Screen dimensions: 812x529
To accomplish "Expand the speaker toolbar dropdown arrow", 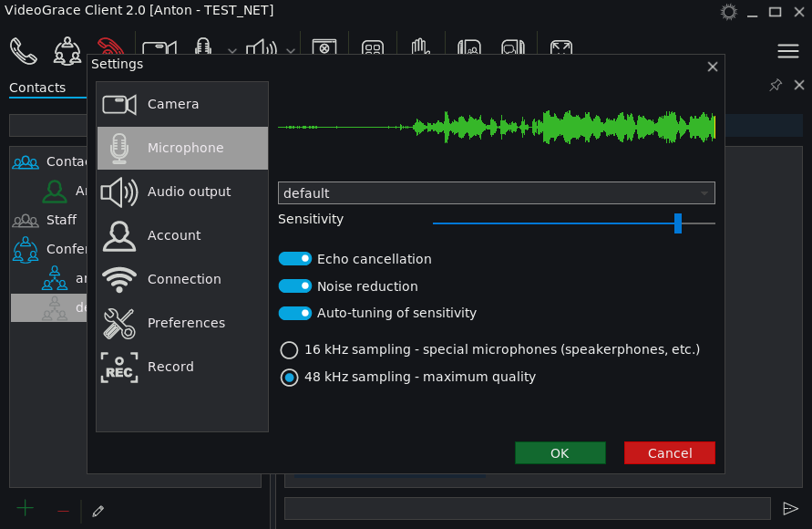I will 291,51.
